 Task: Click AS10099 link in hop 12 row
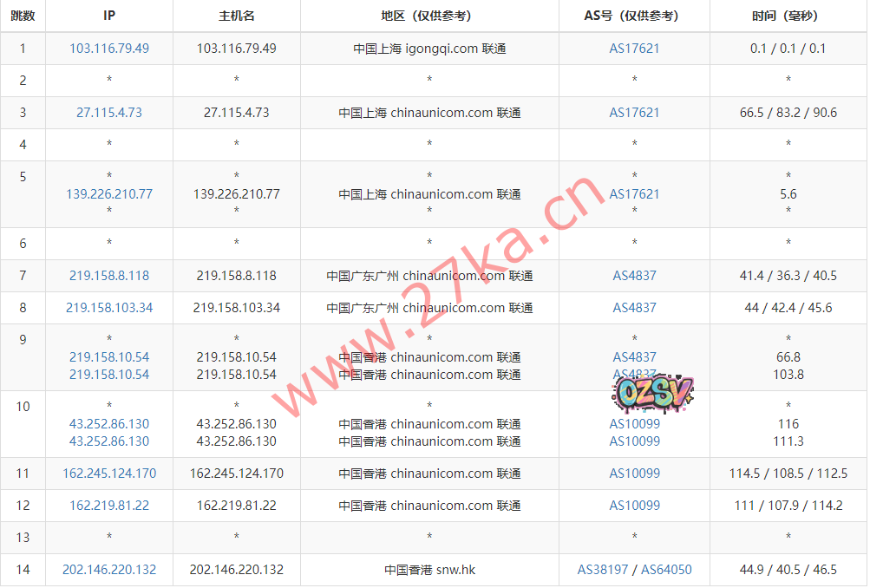[x=634, y=506]
